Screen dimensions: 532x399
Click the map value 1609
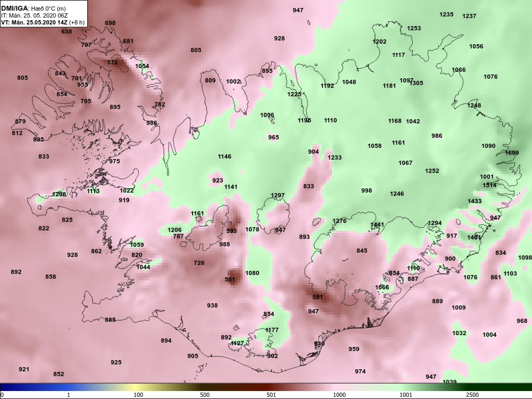point(512,153)
